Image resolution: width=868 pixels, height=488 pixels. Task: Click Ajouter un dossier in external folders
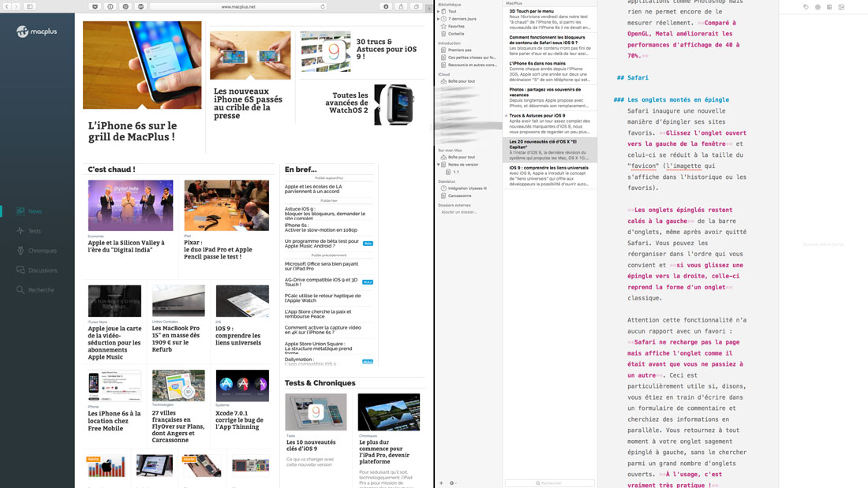[x=459, y=212]
